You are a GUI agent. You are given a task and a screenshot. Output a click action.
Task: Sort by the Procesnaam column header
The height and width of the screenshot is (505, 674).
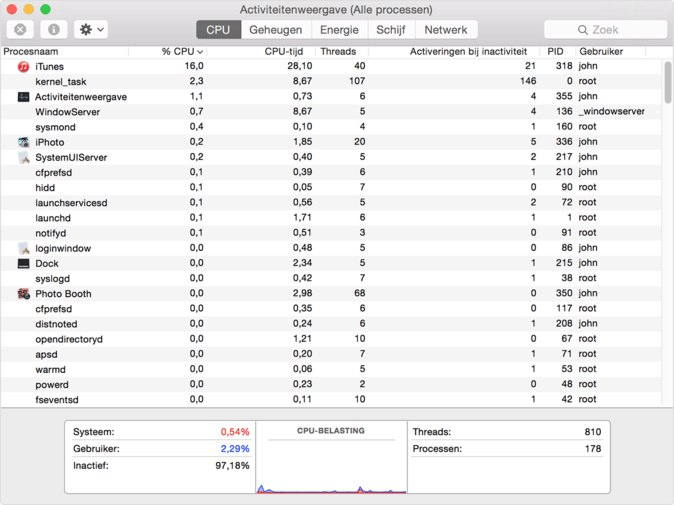coord(65,52)
